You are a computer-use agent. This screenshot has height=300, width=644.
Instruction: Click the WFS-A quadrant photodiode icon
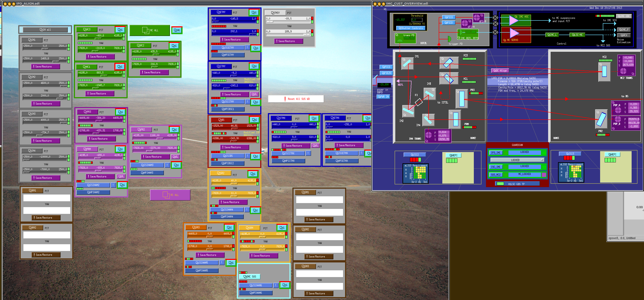point(465,23)
